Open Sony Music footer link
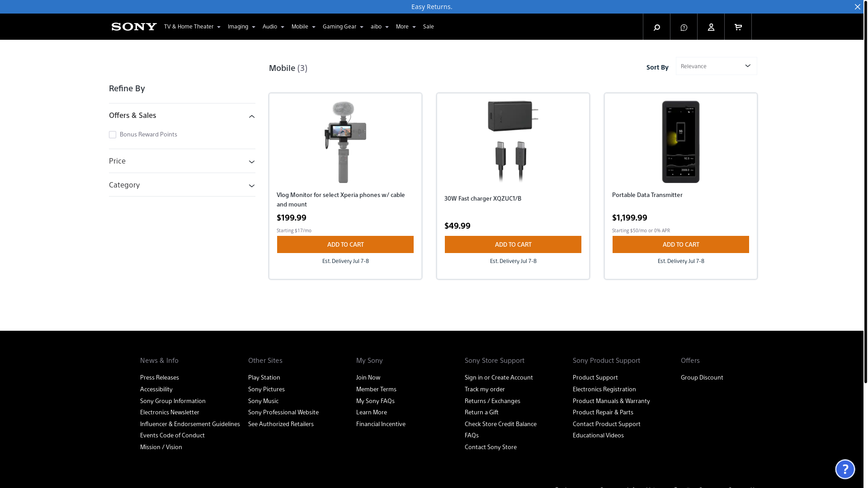Screen dimensions: 868x488 tap(263, 401)
